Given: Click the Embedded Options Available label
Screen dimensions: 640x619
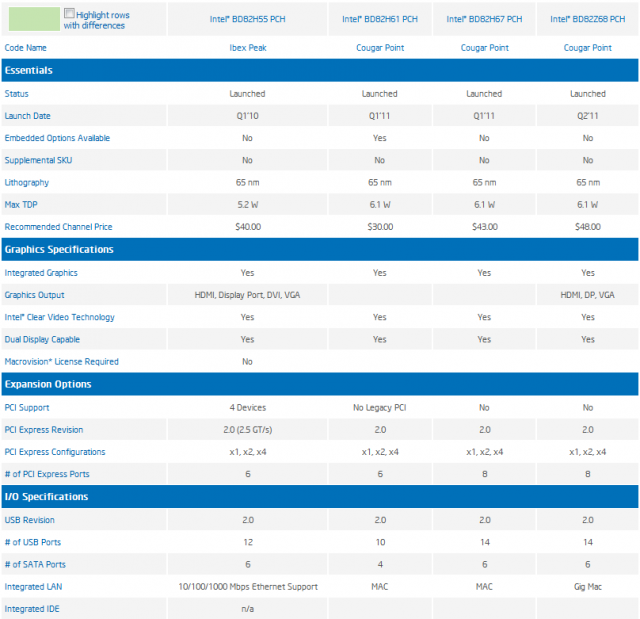Looking at the screenshot, I should (x=57, y=138).
